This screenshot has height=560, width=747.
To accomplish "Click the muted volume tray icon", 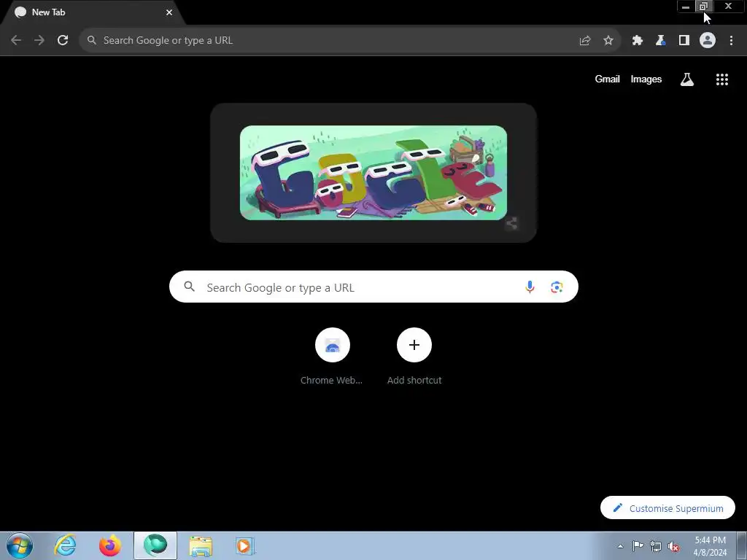I will pos(673,546).
